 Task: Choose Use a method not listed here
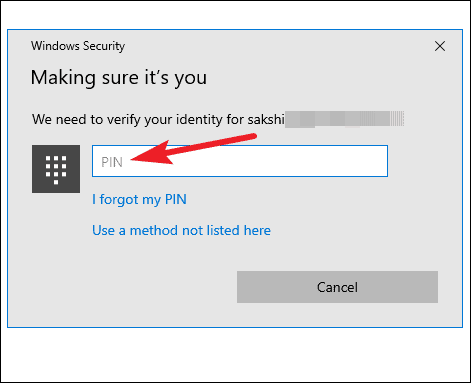pyautogui.click(x=181, y=230)
